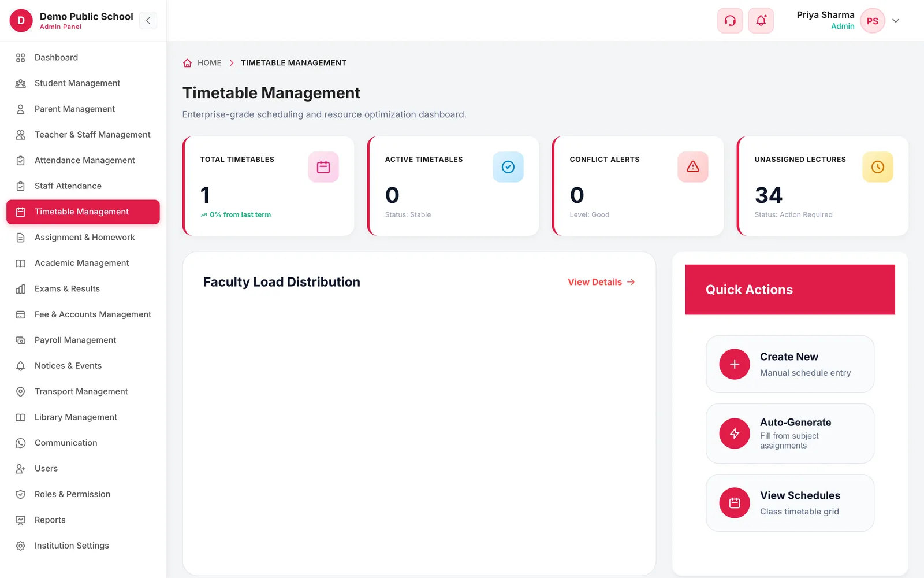Expand the Priya Sharma profile dropdown
The image size is (924, 578).
pyautogui.click(x=896, y=21)
